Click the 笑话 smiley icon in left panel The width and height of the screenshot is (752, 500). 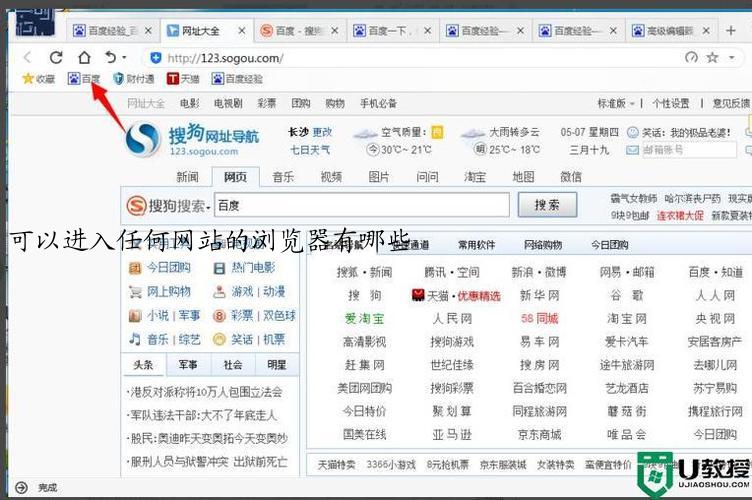pyautogui.click(x=219, y=339)
